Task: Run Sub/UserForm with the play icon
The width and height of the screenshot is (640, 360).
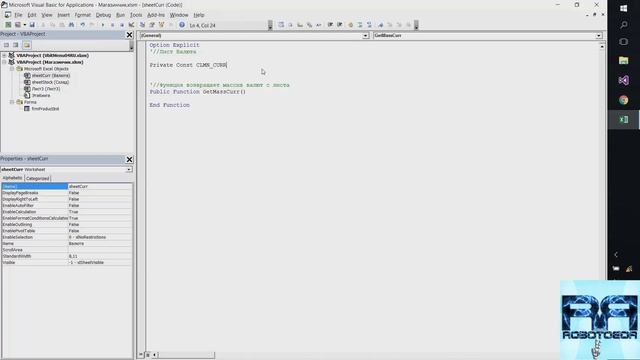Action: tap(103, 25)
